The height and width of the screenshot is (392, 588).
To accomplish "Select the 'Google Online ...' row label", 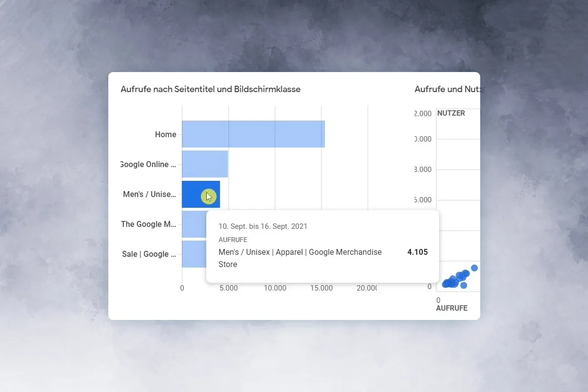I will [x=148, y=164].
